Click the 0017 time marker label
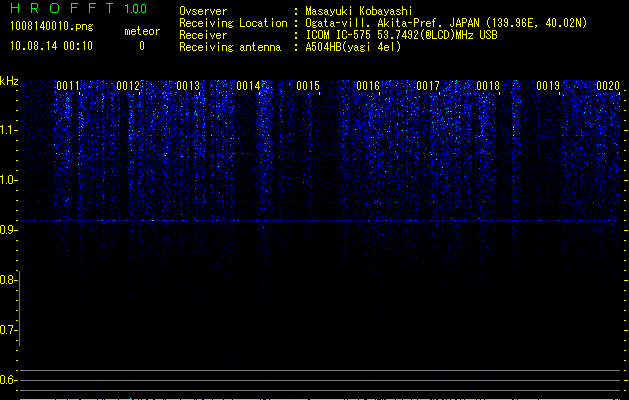 click(x=428, y=86)
